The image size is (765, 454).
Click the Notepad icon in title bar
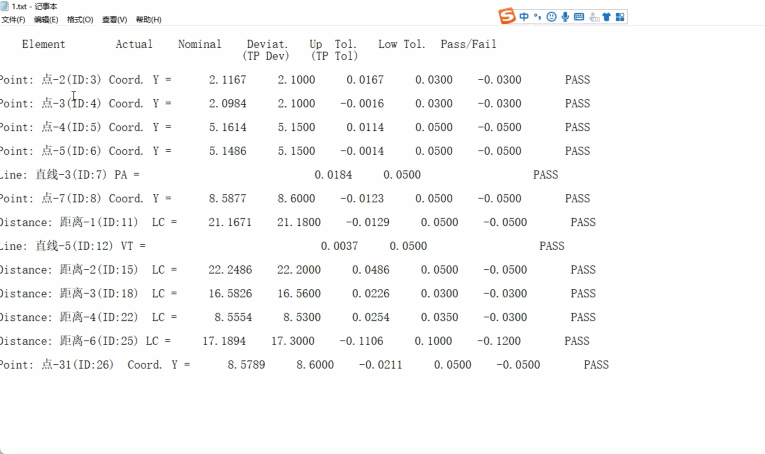pyautogui.click(x=5, y=6)
